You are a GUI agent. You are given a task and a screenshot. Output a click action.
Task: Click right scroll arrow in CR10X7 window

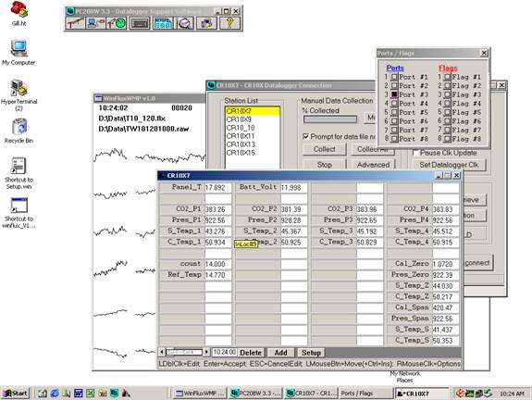(x=206, y=352)
